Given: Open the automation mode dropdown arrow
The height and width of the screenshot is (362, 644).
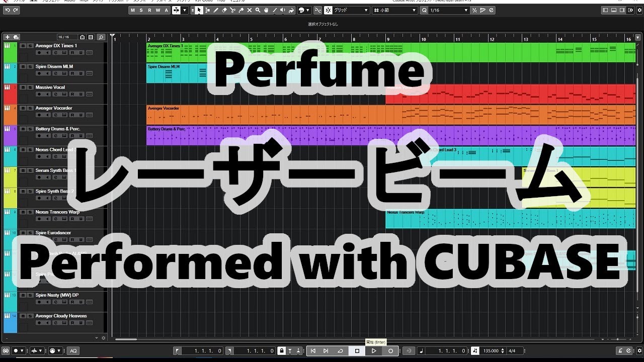Looking at the screenshot, I should tap(185, 10).
